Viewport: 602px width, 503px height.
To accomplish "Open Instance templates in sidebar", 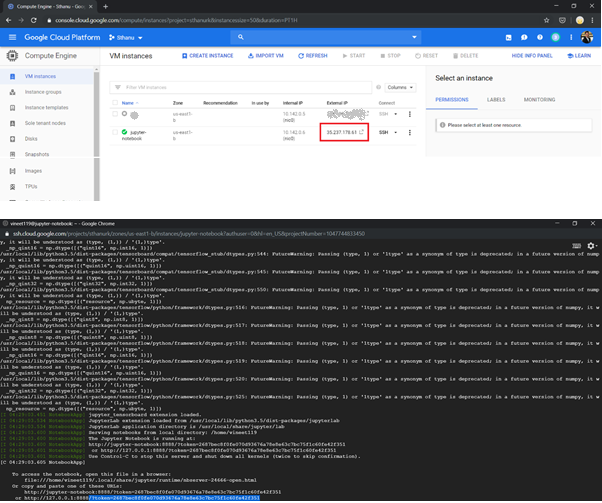I will (x=47, y=108).
